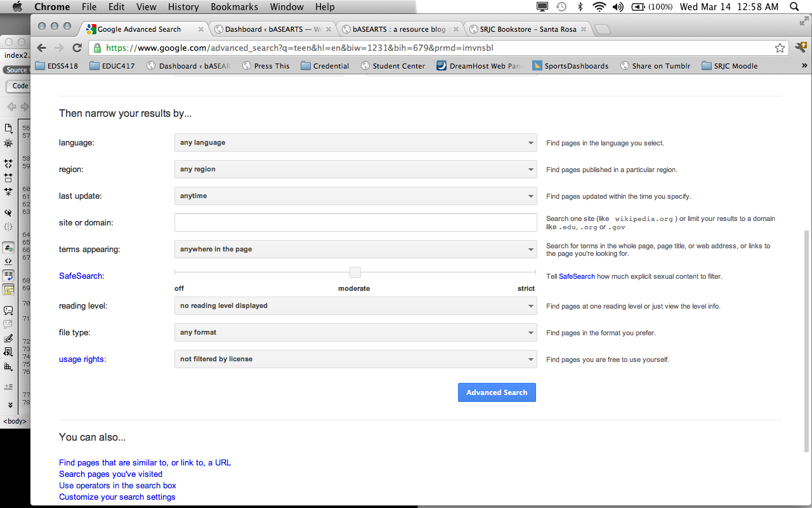Open Spotlight search in the menu bar
The image size is (812, 508).
coord(795,7)
